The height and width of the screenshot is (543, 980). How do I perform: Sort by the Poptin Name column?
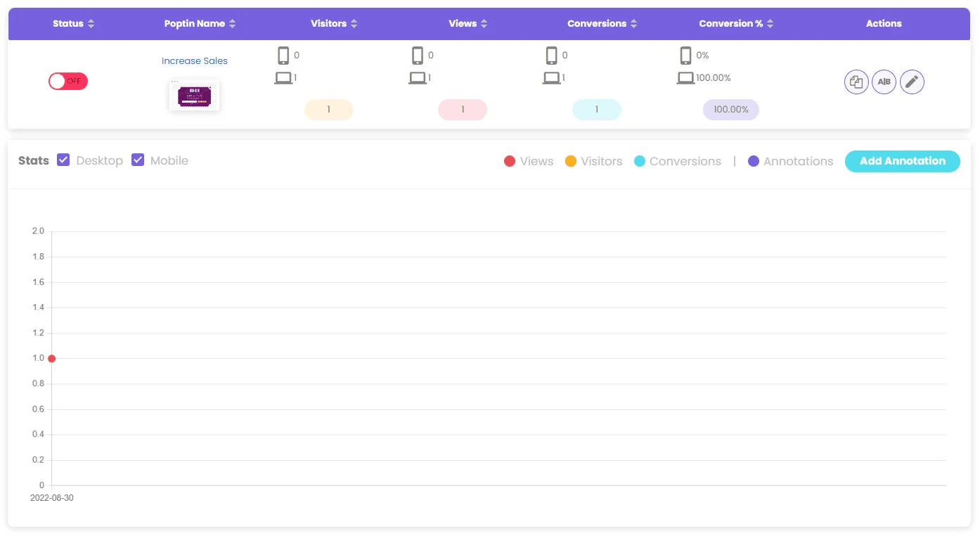coord(232,24)
